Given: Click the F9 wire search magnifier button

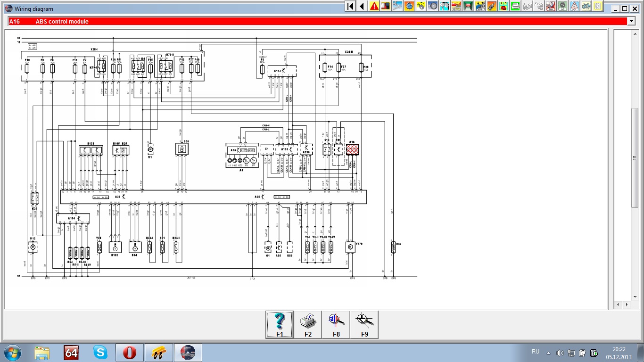Looking at the screenshot, I should tap(364, 324).
